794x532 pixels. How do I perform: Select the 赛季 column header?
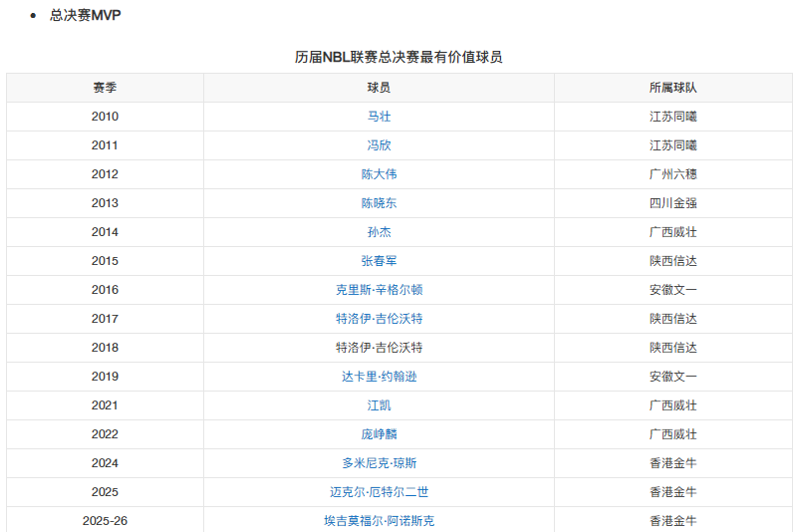tap(105, 88)
